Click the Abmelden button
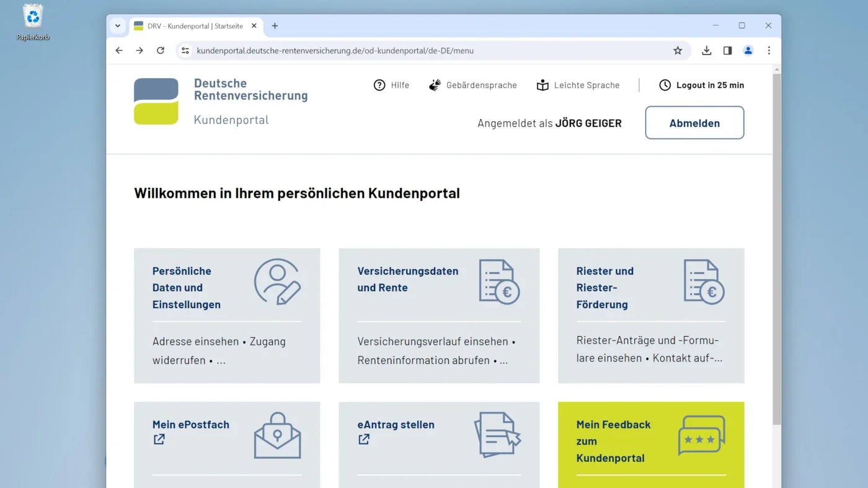868x488 pixels. pos(694,123)
